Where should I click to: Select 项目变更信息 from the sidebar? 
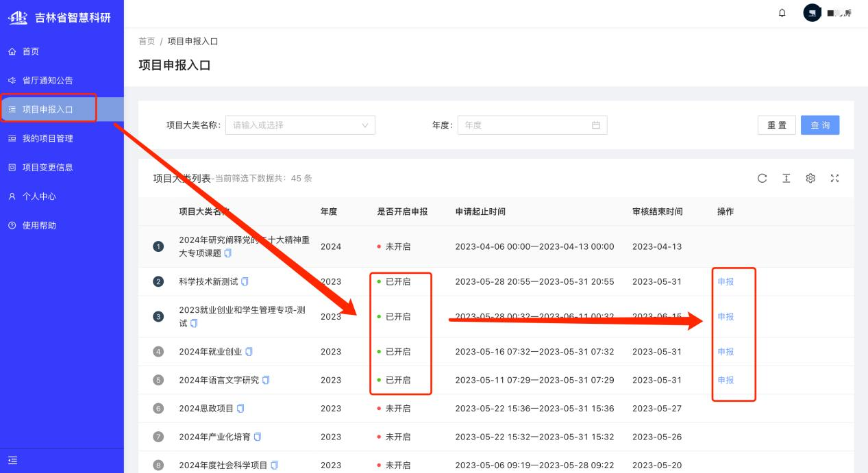pyautogui.click(x=47, y=168)
